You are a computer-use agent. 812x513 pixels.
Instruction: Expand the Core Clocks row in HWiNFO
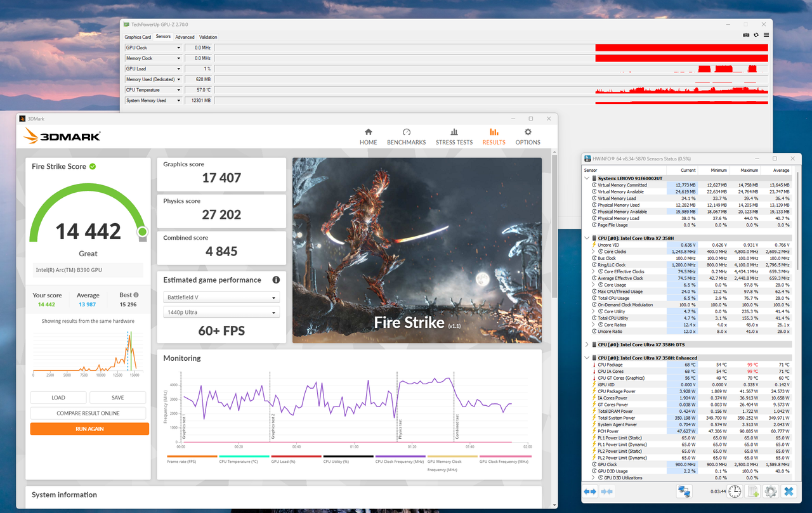[594, 252]
